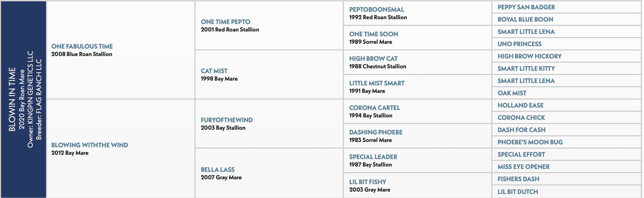Select SPECIAL LEADER in the pedigree tree
This screenshot has height=198, width=644.
373,157
